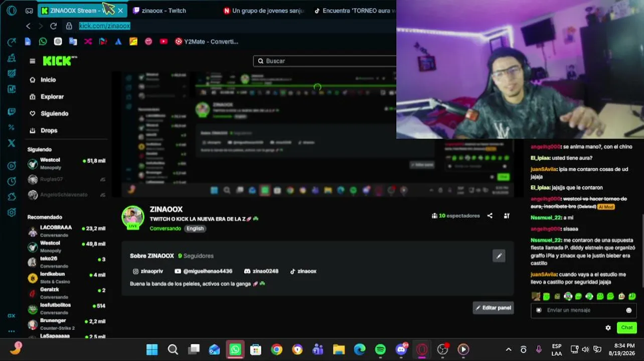644x361 pixels.
Task: Open the Opera sidebar history clock icon
Action: (12, 181)
